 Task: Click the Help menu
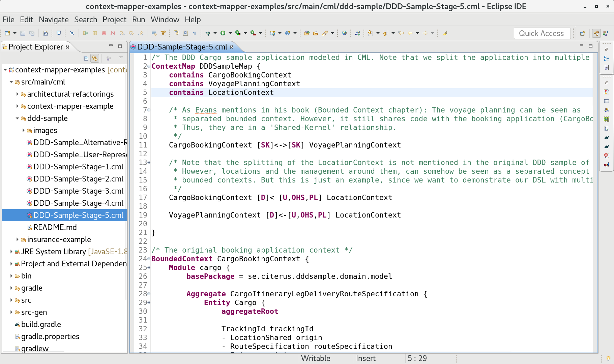(x=193, y=20)
